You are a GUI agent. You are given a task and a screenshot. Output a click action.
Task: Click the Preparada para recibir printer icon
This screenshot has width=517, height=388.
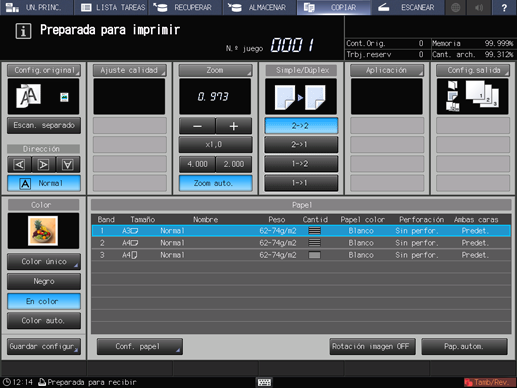(x=42, y=382)
